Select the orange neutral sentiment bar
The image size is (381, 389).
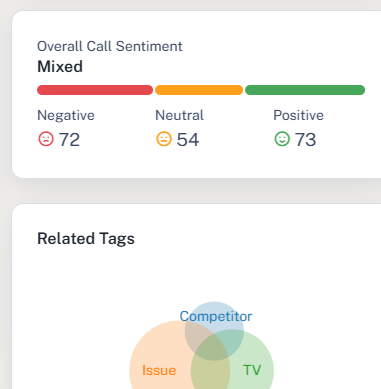click(199, 90)
